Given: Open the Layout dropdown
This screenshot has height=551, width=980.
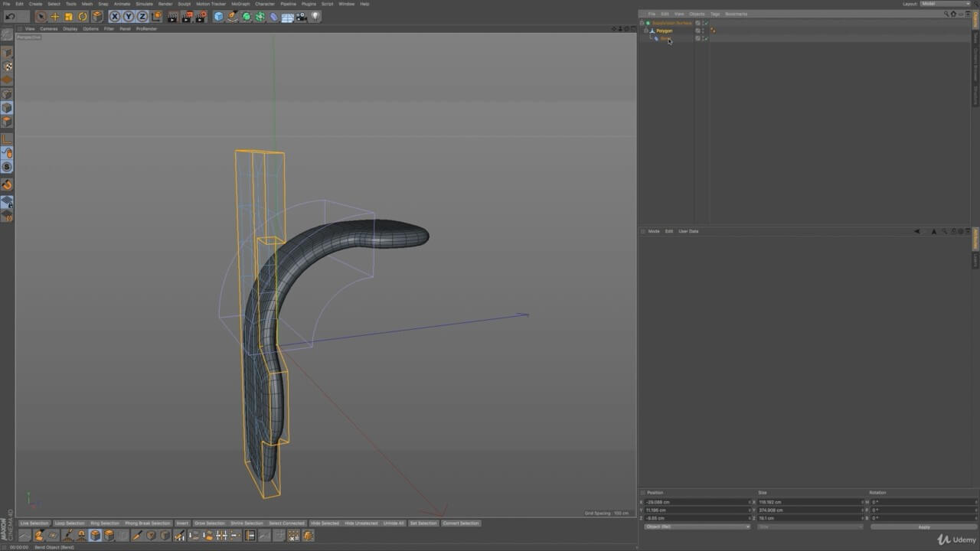Looking at the screenshot, I should [944, 4].
